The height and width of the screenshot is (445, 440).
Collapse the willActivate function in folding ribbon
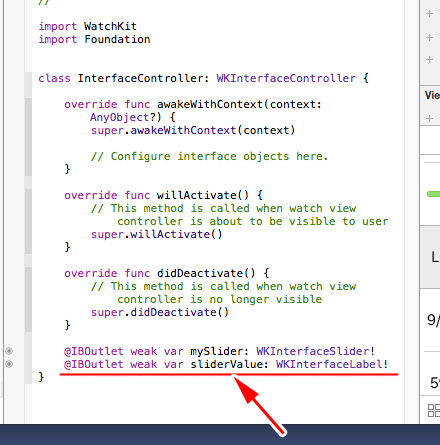tap(28, 221)
